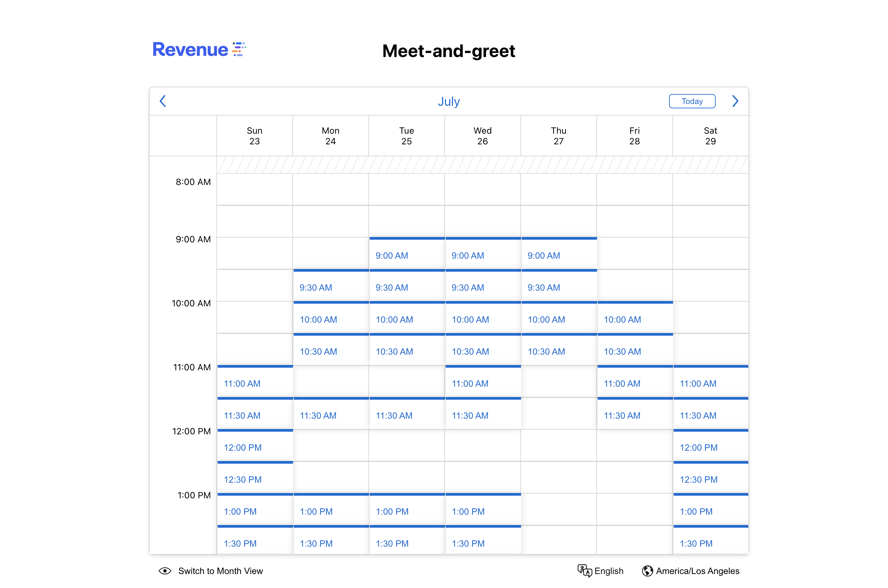Click the language translate icon
Viewport: 888px width, 588px height.
pos(584,570)
